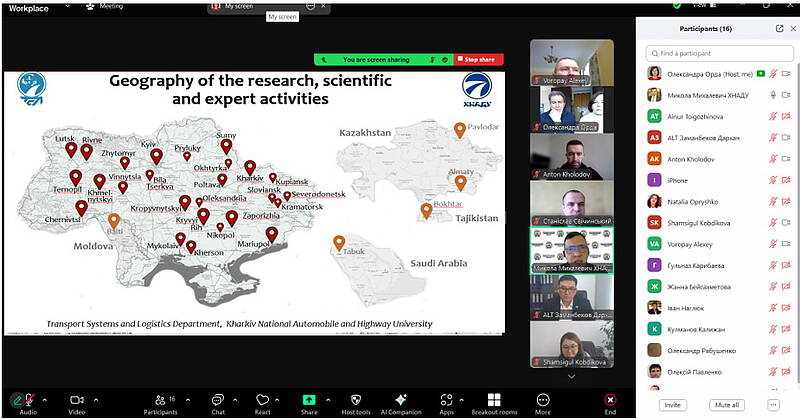Click the muted mic icon for Іван Наглюк

click(x=773, y=308)
